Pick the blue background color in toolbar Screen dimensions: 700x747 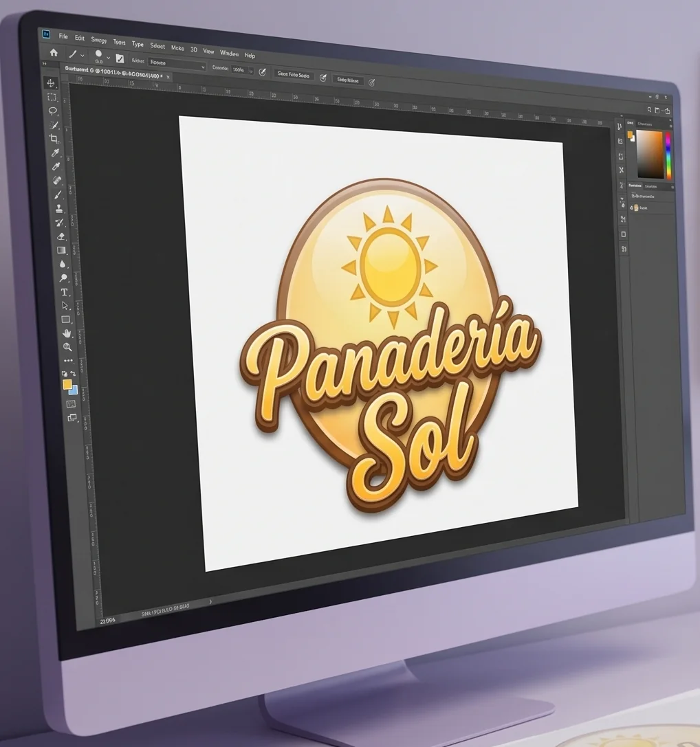click(74, 391)
